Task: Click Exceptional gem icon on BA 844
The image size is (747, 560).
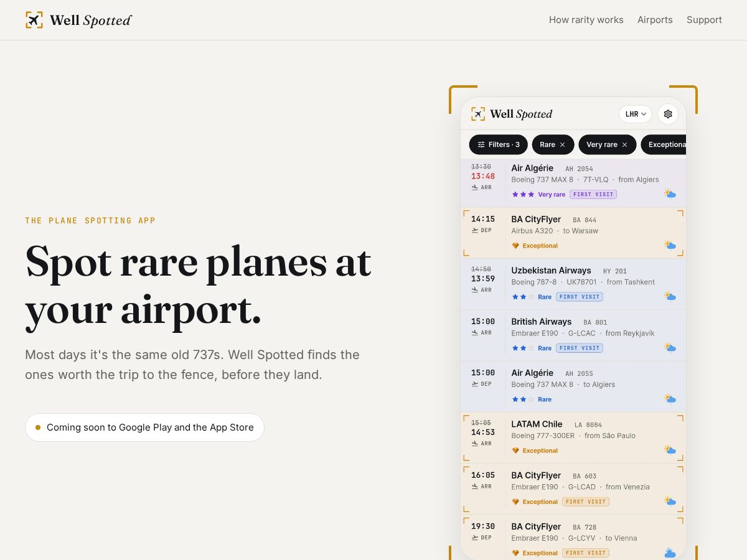Action: click(515, 246)
